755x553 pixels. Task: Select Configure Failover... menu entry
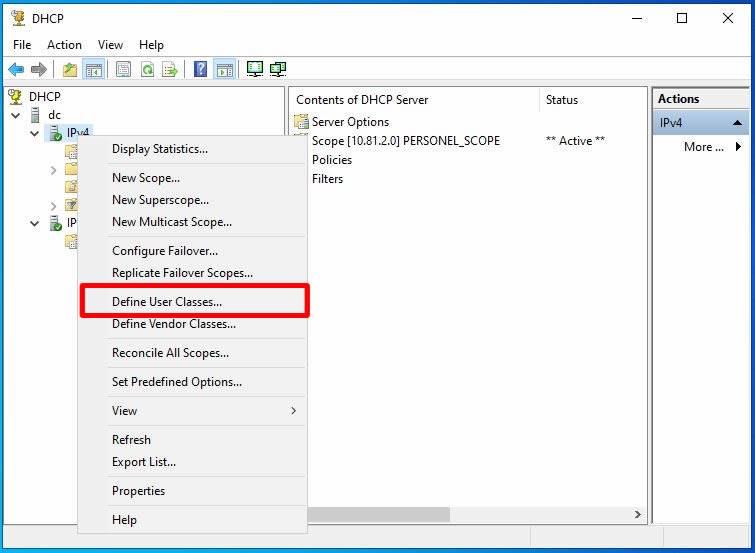click(x=193, y=251)
